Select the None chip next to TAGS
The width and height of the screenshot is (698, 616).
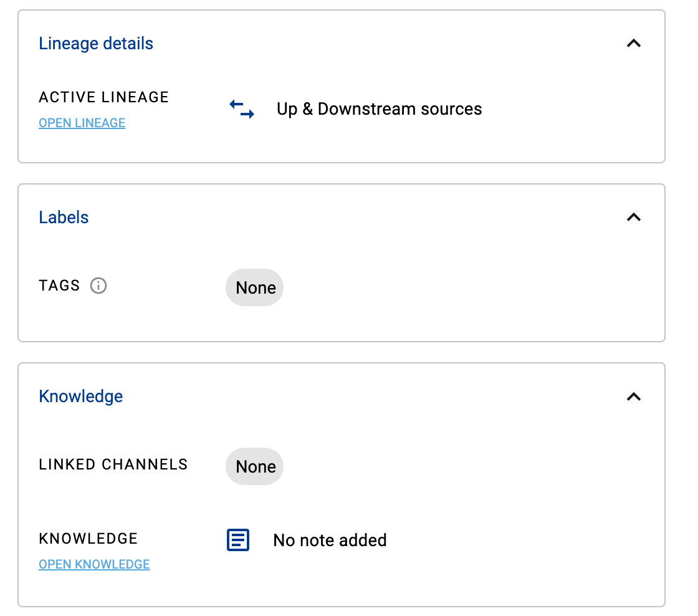[x=255, y=287]
